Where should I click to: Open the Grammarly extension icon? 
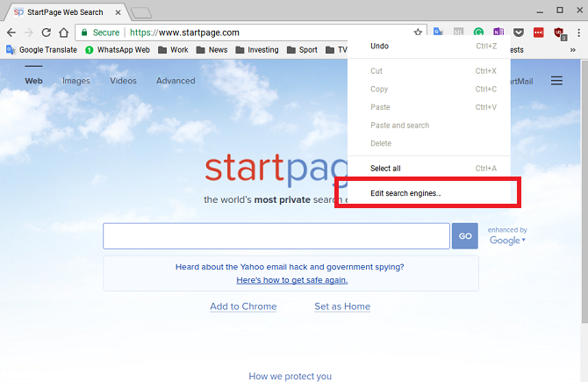pyautogui.click(x=478, y=32)
